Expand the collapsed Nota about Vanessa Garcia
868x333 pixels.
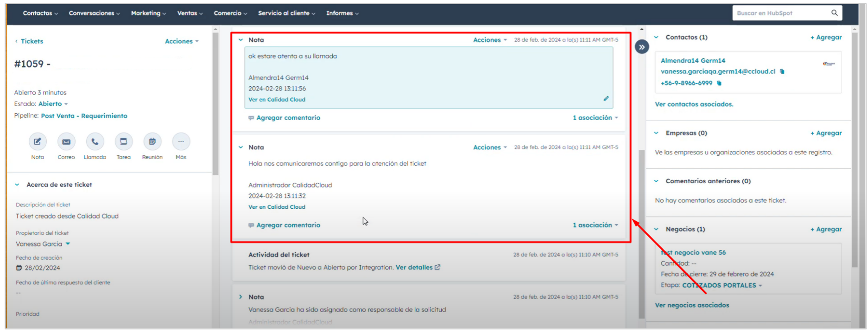pos(241,297)
